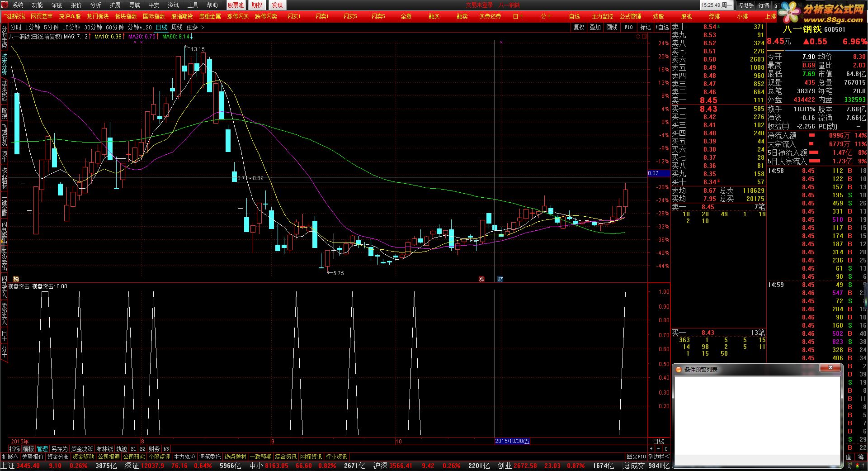The width and height of the screenshot is (868, 471).
Task: Expand the 更多 periods list
Action: click(x=195, y=27)
